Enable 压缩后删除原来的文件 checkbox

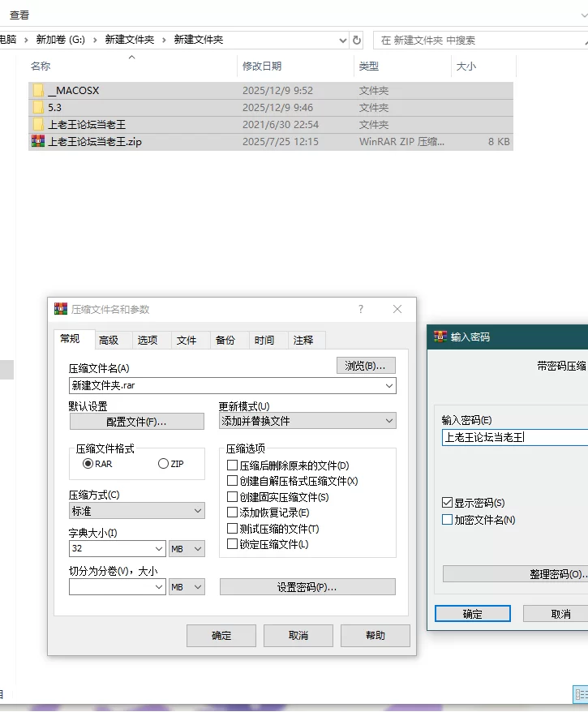point(232,465)
